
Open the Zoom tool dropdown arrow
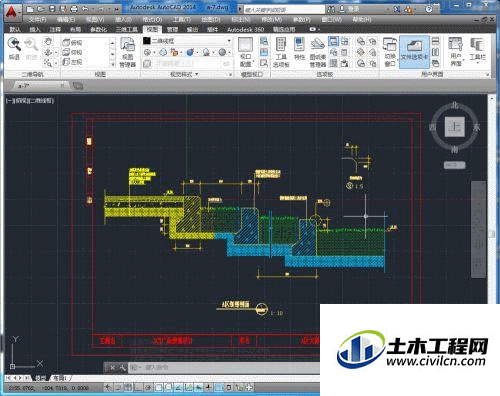click(55, 63)
